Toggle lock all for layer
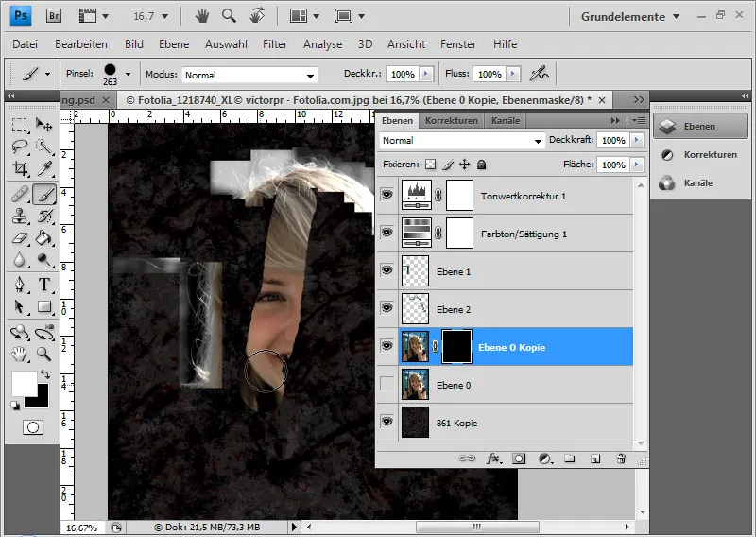Screen dimensions: 756x537 tap(481, 165)
